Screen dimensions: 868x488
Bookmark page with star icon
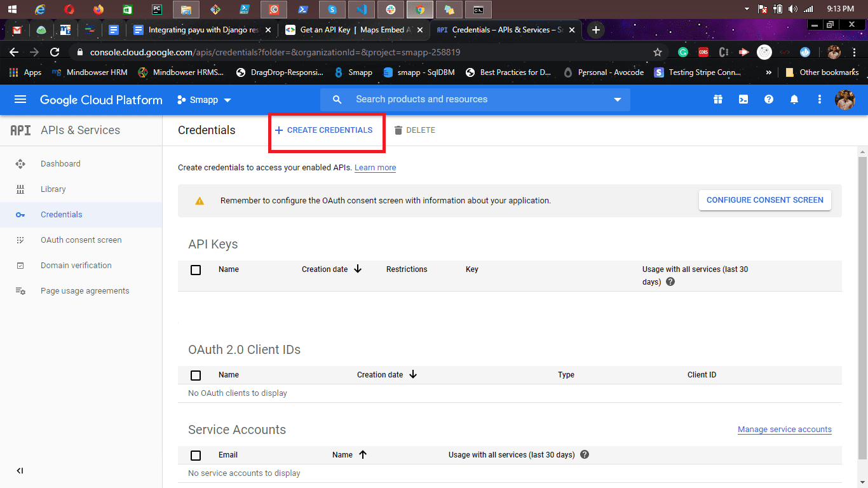(658, 52)
